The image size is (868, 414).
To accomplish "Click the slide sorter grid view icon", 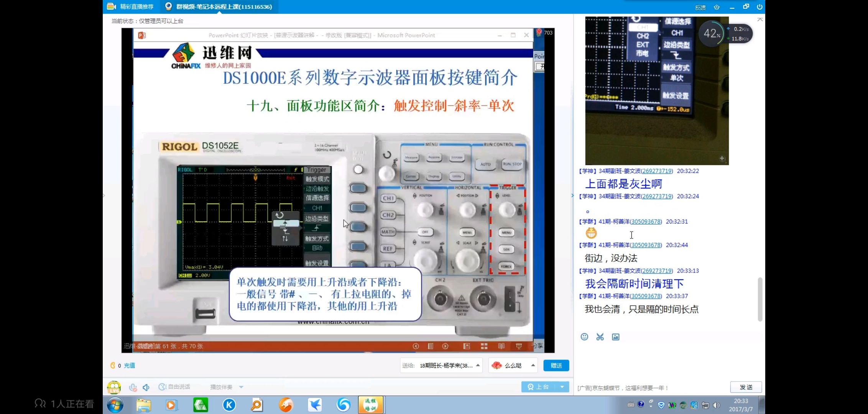I will tap(484, 346).
